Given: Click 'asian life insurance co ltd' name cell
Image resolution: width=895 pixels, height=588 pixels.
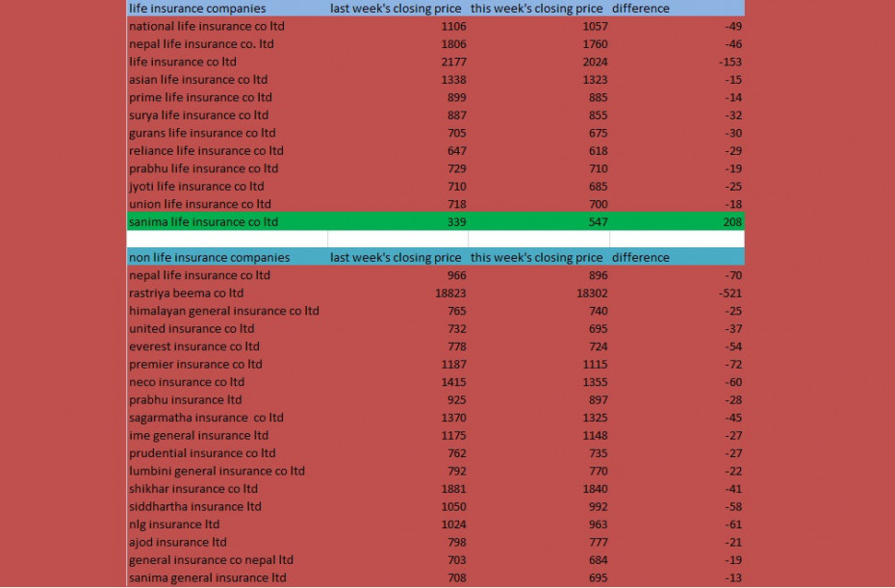Looking at the screenshot, I should (226, 79).
